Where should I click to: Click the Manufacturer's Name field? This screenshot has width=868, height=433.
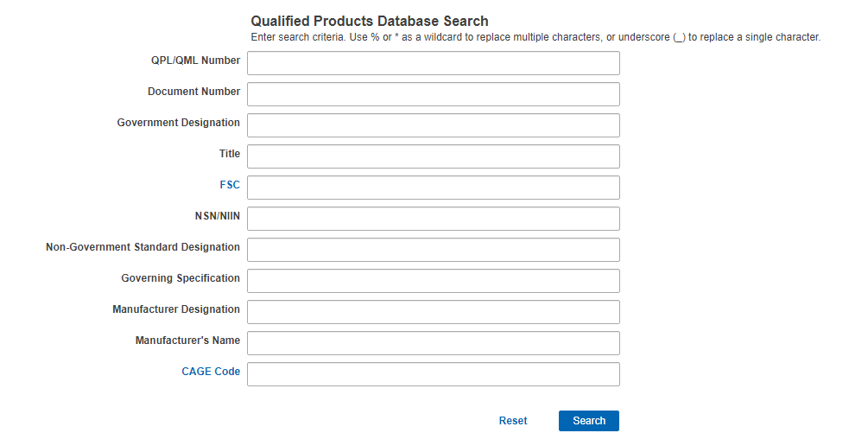coord(434,343)
